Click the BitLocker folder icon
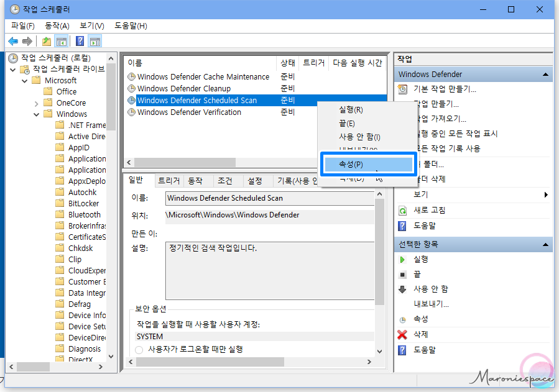 [x=60, y=203]
